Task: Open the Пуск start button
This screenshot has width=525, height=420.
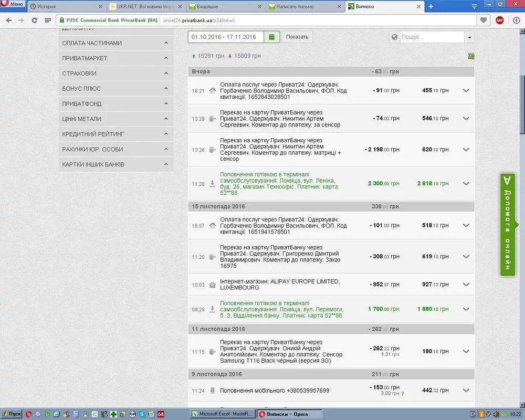Action: pos(11,414)
